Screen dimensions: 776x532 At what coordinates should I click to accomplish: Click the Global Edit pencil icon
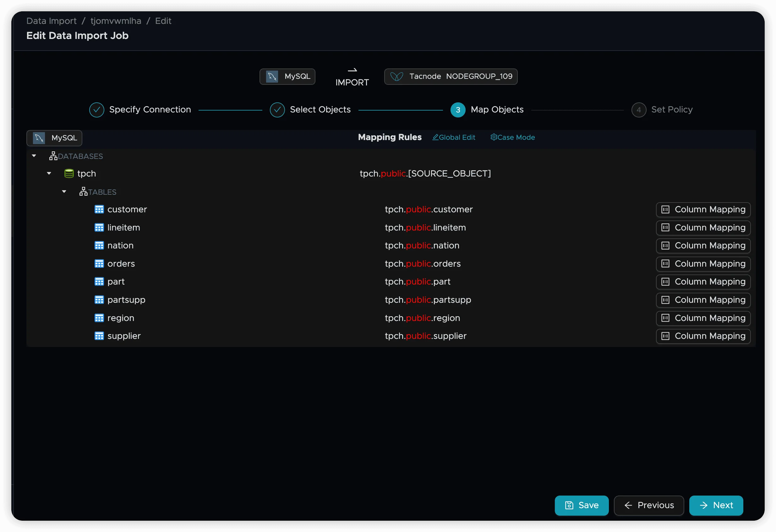click(x=435, y=137)
